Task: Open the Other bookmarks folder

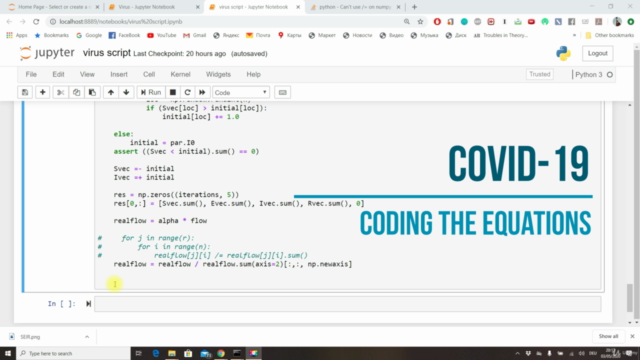Action: (x=609, y=36)
